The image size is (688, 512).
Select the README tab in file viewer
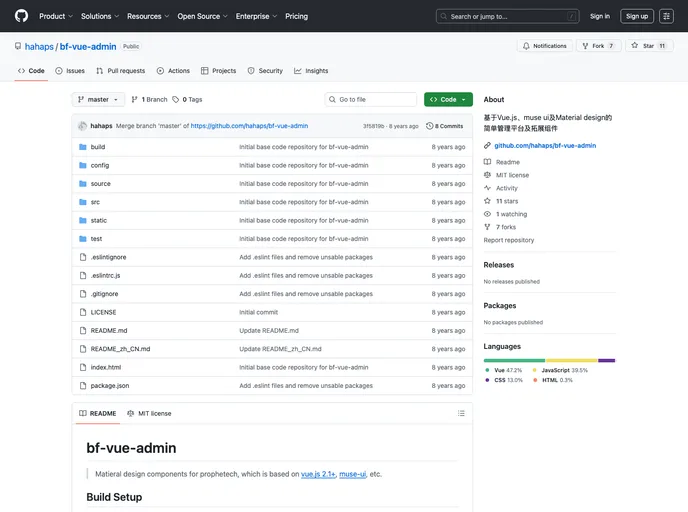pos(98,414)
